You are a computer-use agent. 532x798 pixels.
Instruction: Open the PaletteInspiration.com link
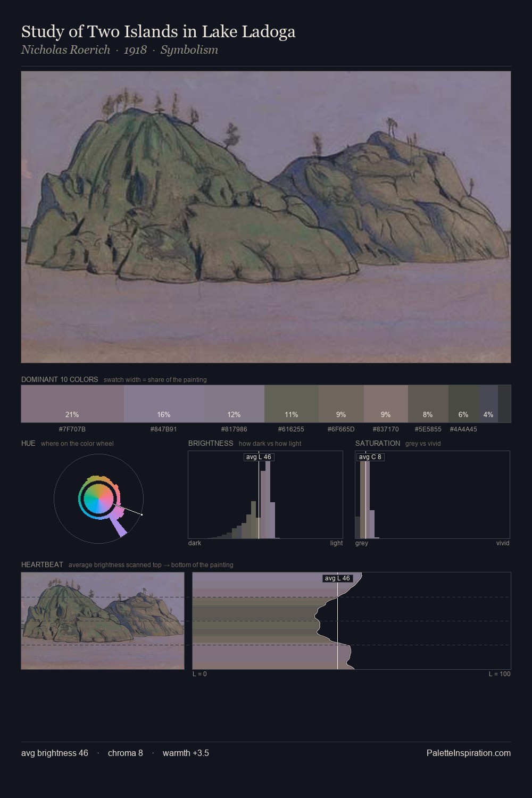click(469, 753)
